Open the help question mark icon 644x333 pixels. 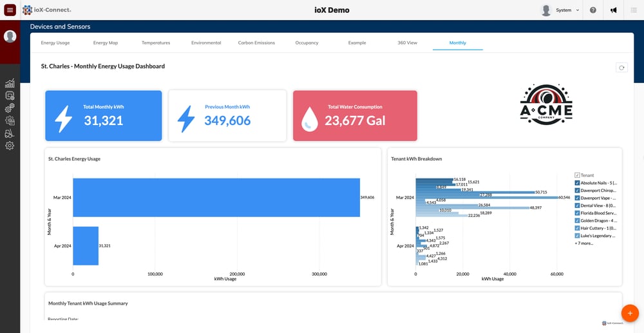592,10
